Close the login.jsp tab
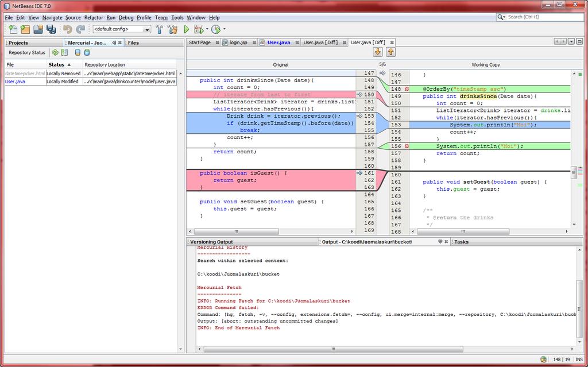Viewport: 588px width, 367px height. [x=254, y=43]
